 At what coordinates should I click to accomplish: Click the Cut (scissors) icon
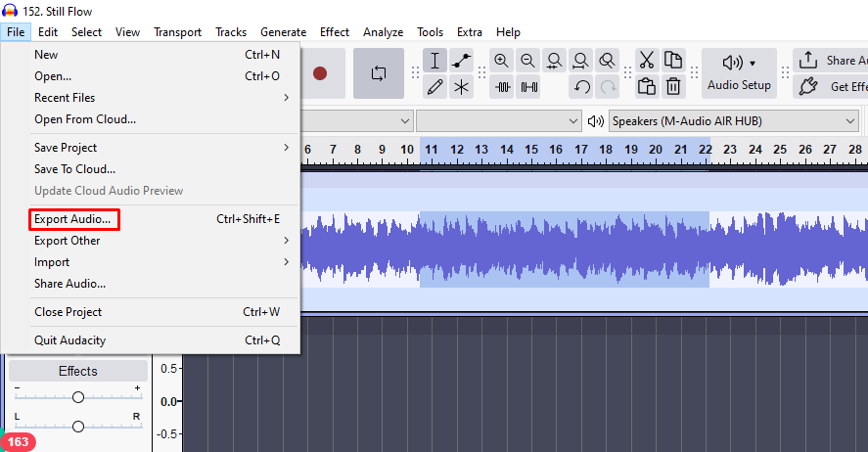point(647,60)
